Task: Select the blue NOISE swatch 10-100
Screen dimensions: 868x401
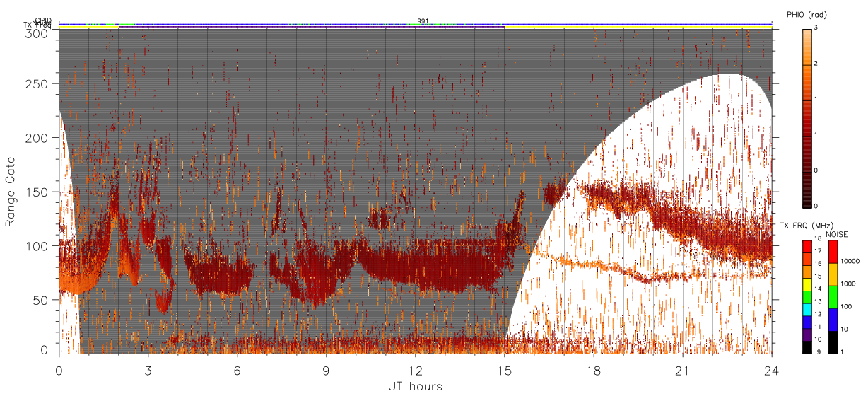Action: click(833, 320)
